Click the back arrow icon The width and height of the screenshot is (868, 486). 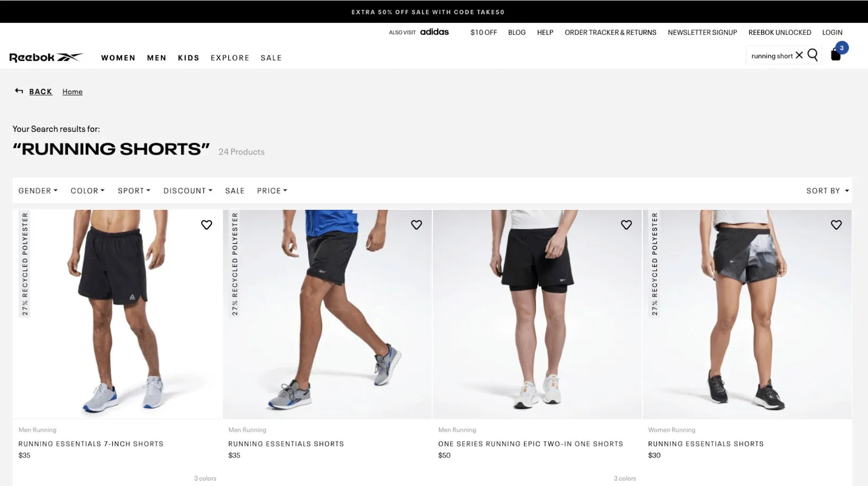pyautogui.click(x=19, y=91)
